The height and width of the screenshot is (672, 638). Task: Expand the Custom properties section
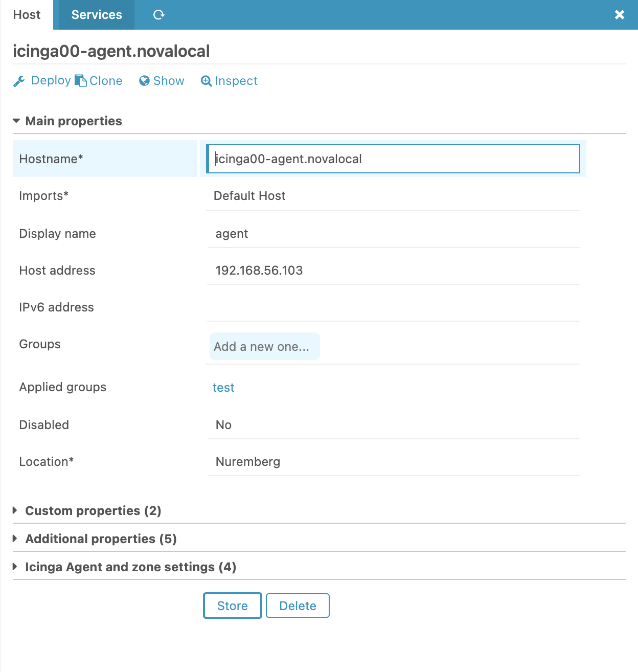pyautogui.click(x=93, y=510)
